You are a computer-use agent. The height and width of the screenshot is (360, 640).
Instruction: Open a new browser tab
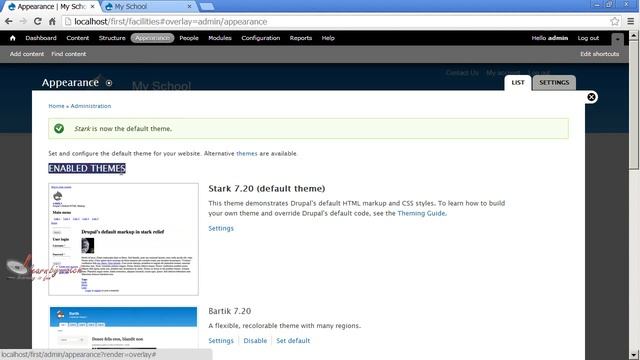point(207,7)
